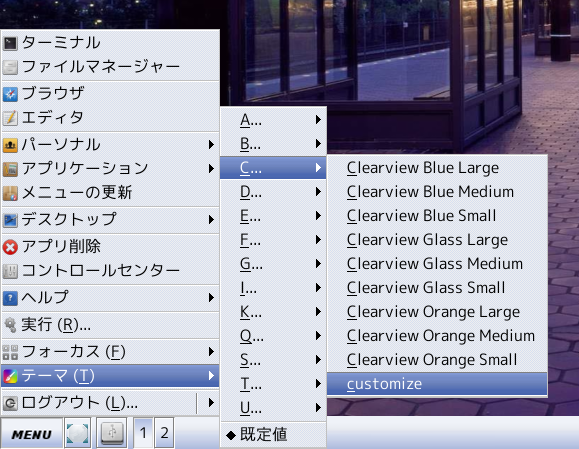Expand the E... themes submenu
The height and width of the screenshot is (449, 579).
pos(273,216)
